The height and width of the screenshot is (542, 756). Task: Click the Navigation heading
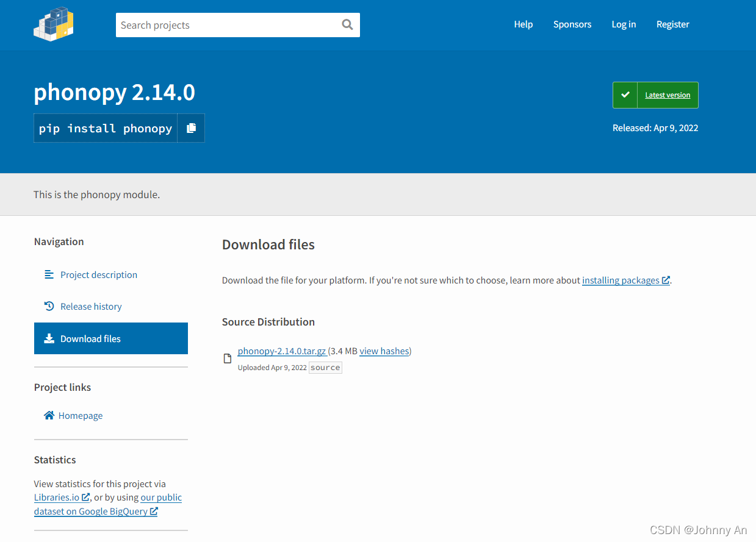59,242
